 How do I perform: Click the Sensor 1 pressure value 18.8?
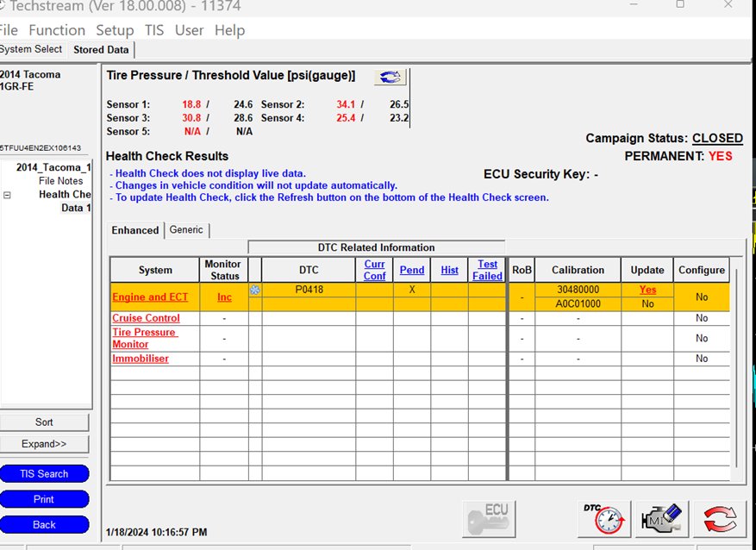[191, 104]
